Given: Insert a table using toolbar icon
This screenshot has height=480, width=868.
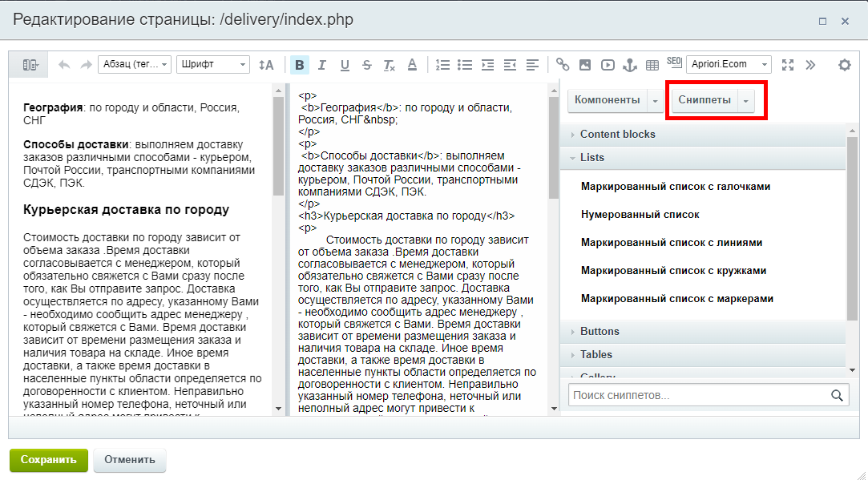Looking at the screenshot, I should [652, 65].
